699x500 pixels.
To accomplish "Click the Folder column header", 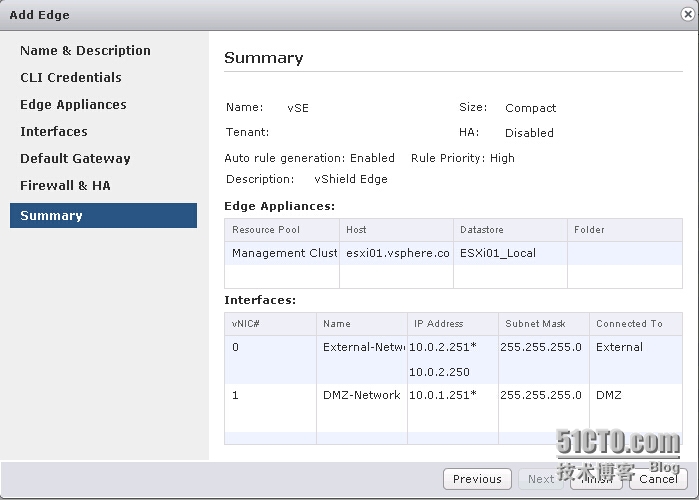I will (625, 230).
